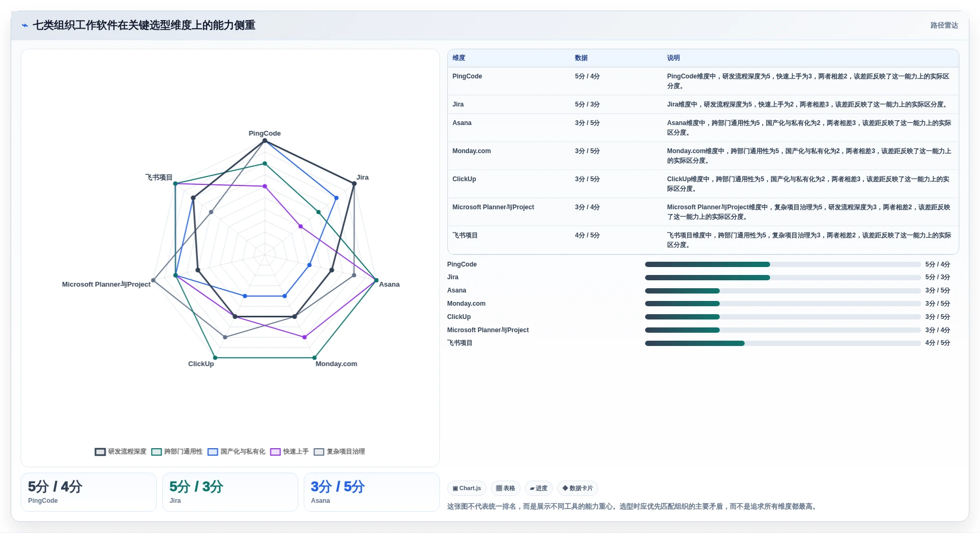980x533 pixels.
Task: Click the Jira progress bar
Action: click(x=783, y=278)
